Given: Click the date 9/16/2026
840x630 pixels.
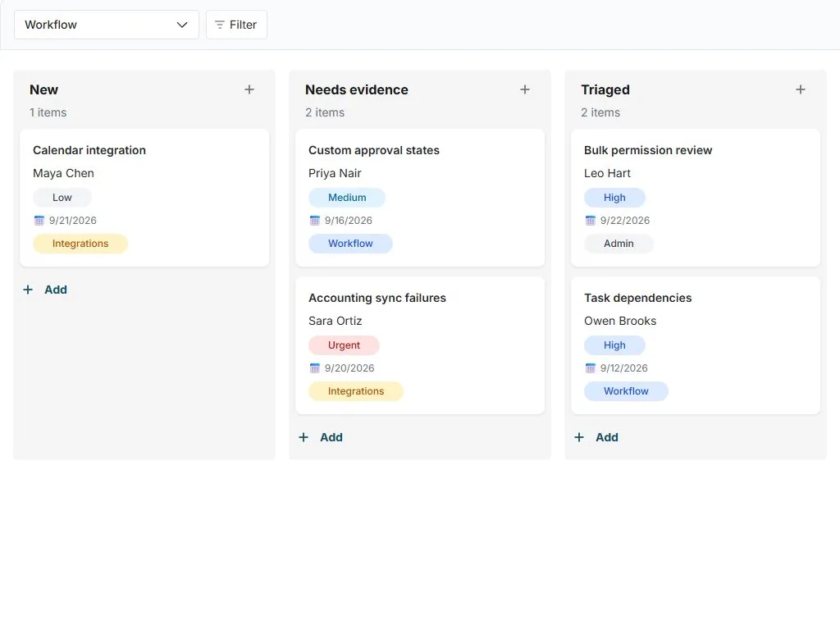Looking at the screenshot, I should click(348, 221).
